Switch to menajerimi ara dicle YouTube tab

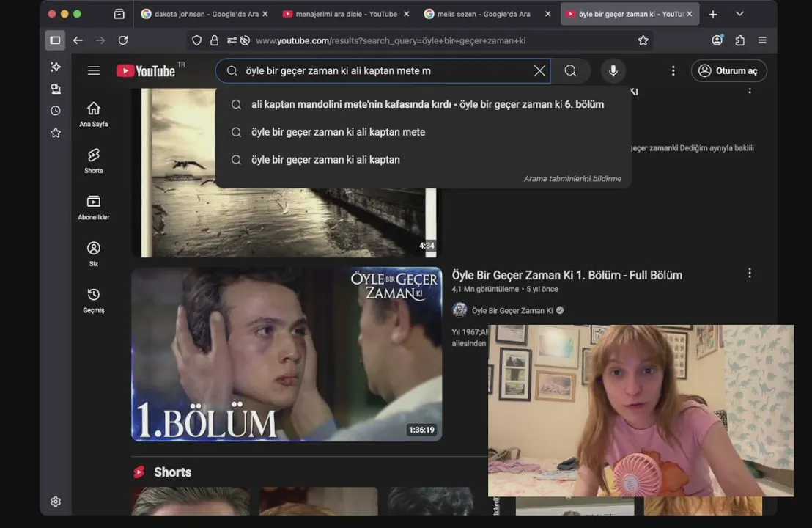pos(340,14)
